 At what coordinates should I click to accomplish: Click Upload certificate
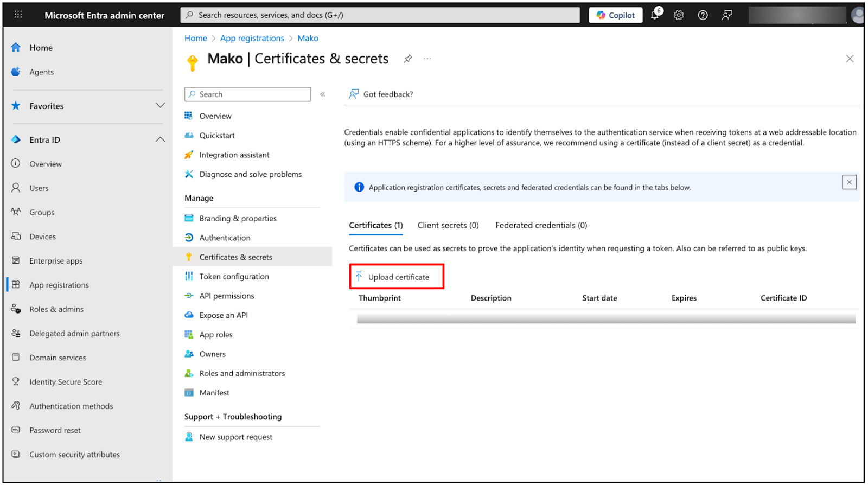[397, 277]
